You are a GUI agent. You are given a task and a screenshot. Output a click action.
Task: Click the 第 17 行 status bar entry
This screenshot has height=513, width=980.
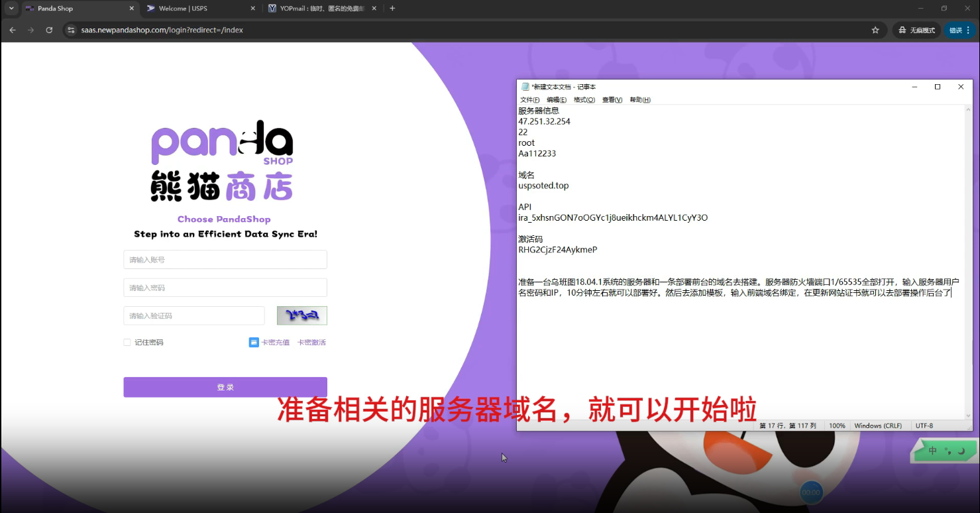pyautogui.click(x=787, y=426)
